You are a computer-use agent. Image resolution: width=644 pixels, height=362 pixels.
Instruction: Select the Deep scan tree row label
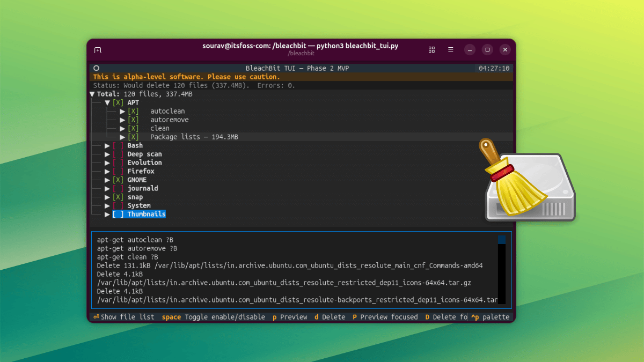tap(144, 154)
